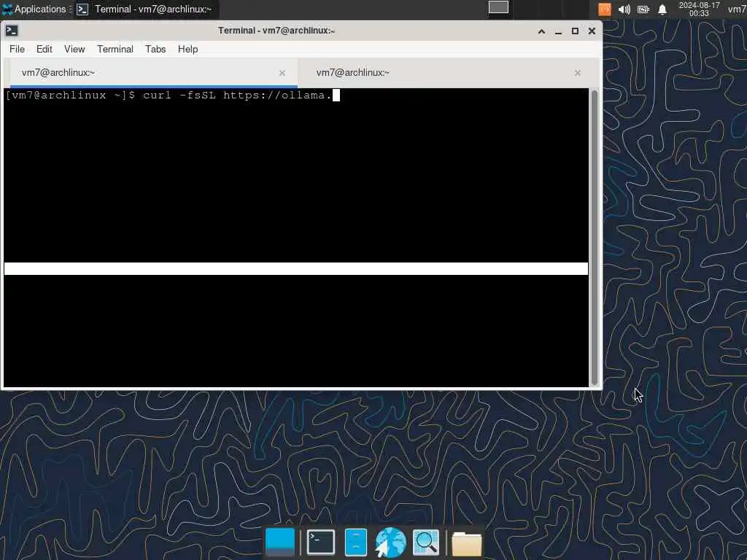The image size is (747, 560).
Task: Open the View menu
Action: coord(74,49)
